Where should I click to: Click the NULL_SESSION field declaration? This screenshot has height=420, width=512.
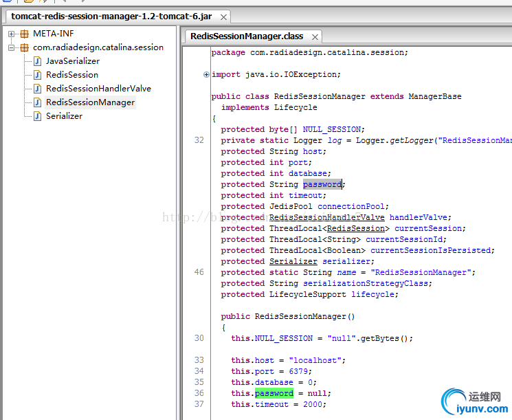pyautogui.click(x=332, y=130)
